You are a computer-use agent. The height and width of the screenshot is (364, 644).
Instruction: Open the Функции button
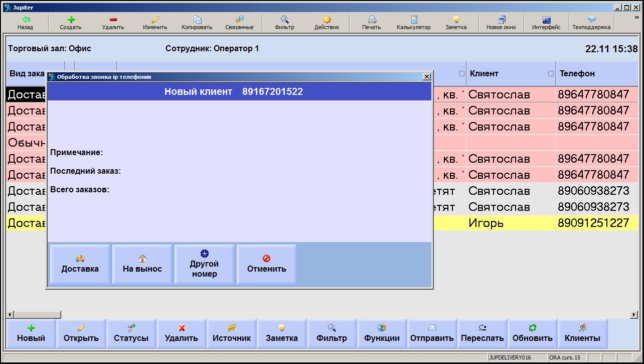point(382,333)
